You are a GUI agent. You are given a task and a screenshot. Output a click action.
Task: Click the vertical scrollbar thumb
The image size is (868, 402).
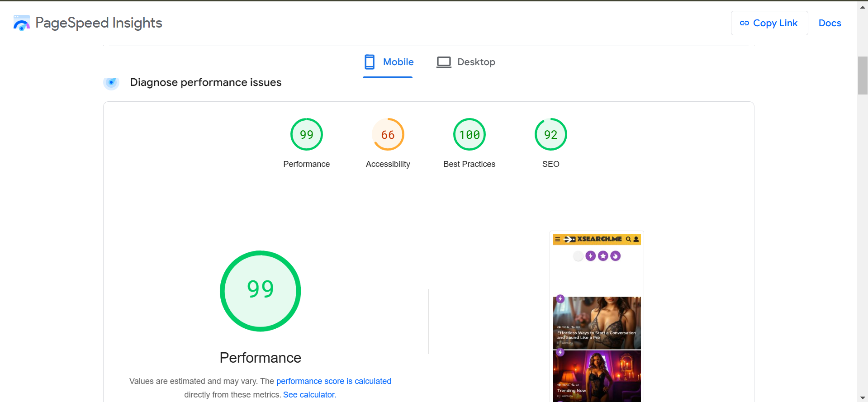(x=863, y=76)
